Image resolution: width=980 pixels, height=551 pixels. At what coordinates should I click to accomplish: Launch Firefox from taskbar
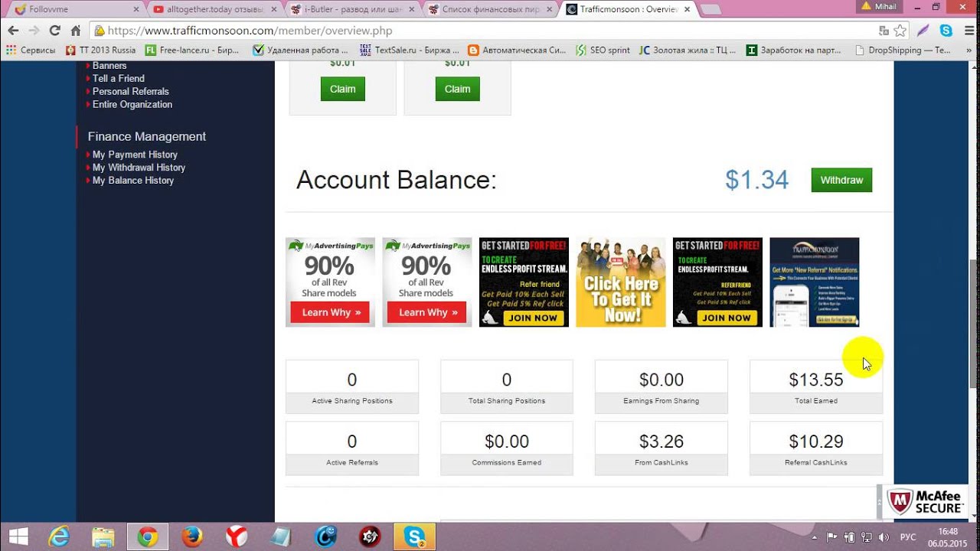tap(192, 537)
